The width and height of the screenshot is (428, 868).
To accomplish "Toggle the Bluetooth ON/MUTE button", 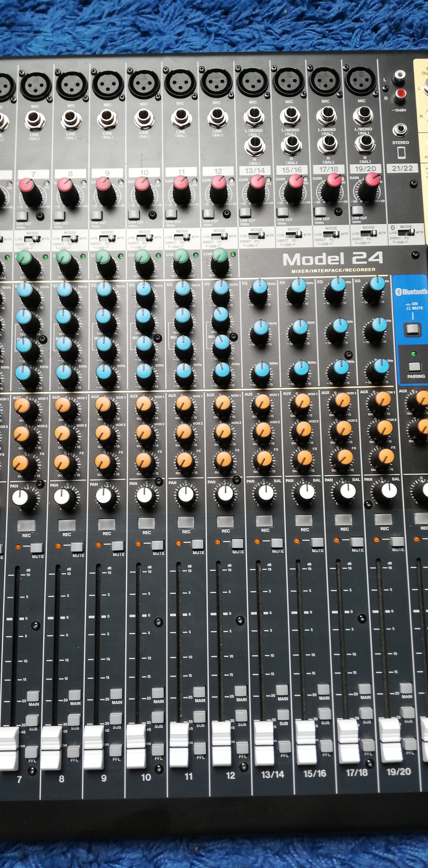I will (x=413, y=329).
